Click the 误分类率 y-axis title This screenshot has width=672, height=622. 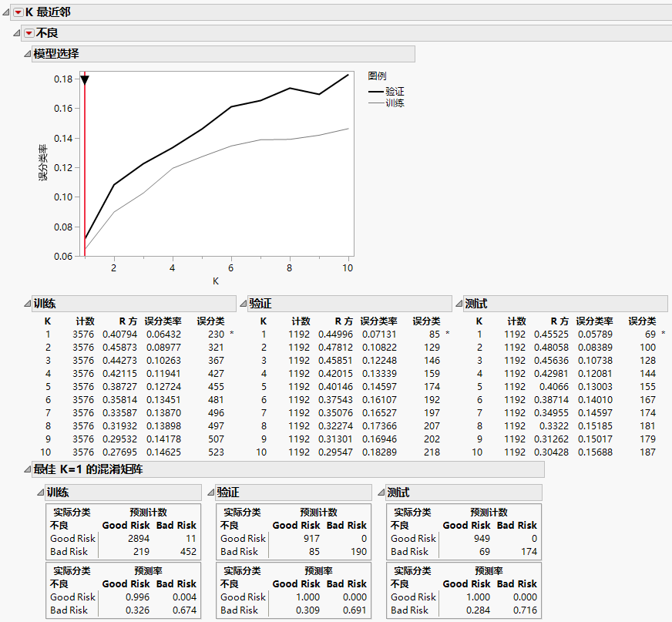(44, 163)
